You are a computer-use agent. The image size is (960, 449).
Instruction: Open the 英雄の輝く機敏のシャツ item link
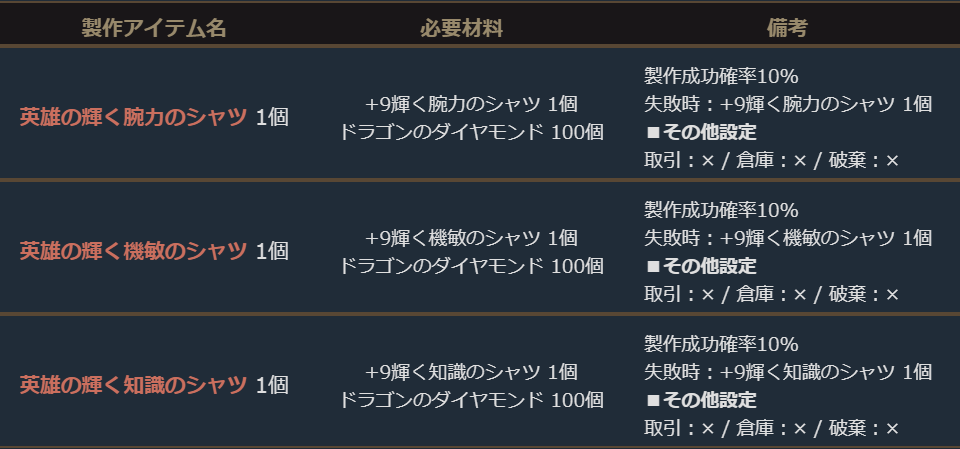[133, 250]
